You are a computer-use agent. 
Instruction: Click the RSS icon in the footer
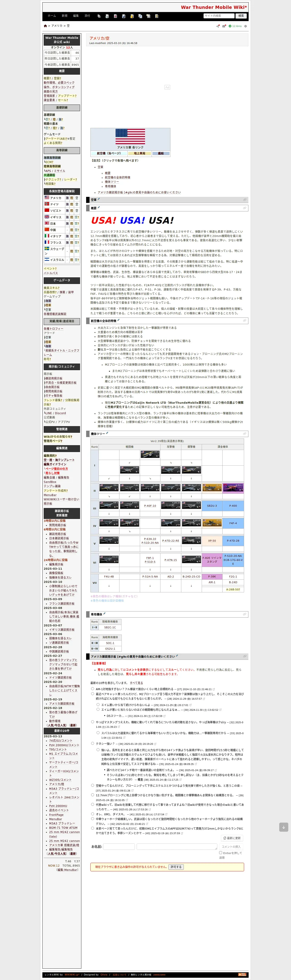click(x=242, y=974)
